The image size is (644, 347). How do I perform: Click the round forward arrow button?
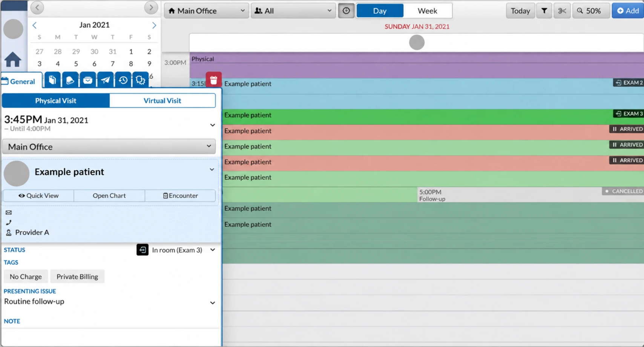[x=151, y=7]
